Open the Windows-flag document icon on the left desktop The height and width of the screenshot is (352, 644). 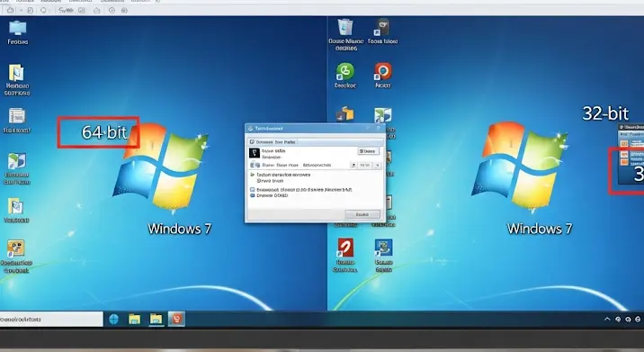click(16, 162)
